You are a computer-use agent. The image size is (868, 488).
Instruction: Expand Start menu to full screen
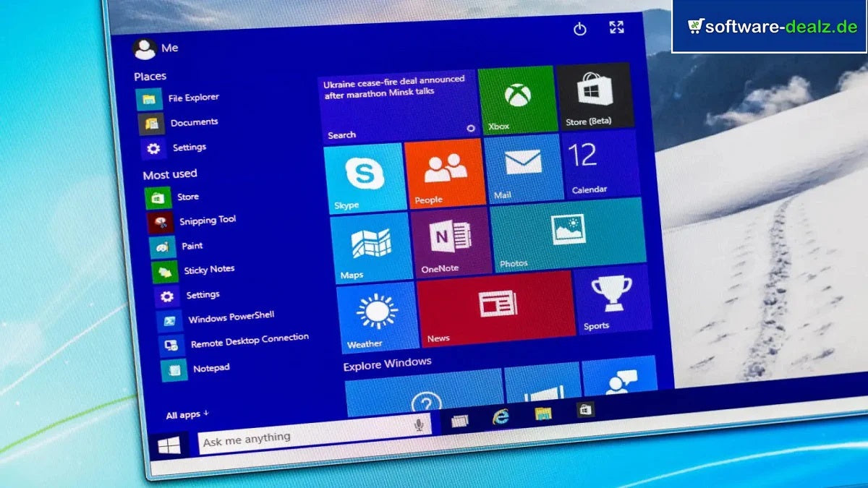pyautogui.click(x=617, y=27)
